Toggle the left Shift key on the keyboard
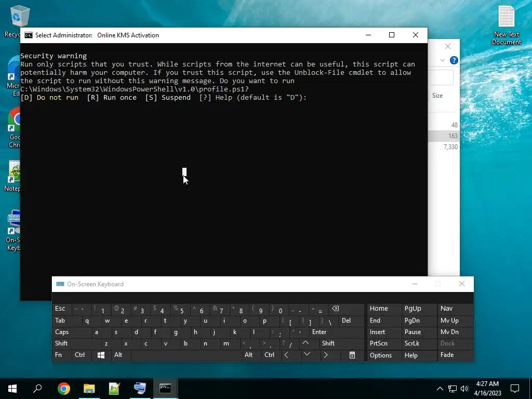 pyautogui.click(x=77, y=344)
